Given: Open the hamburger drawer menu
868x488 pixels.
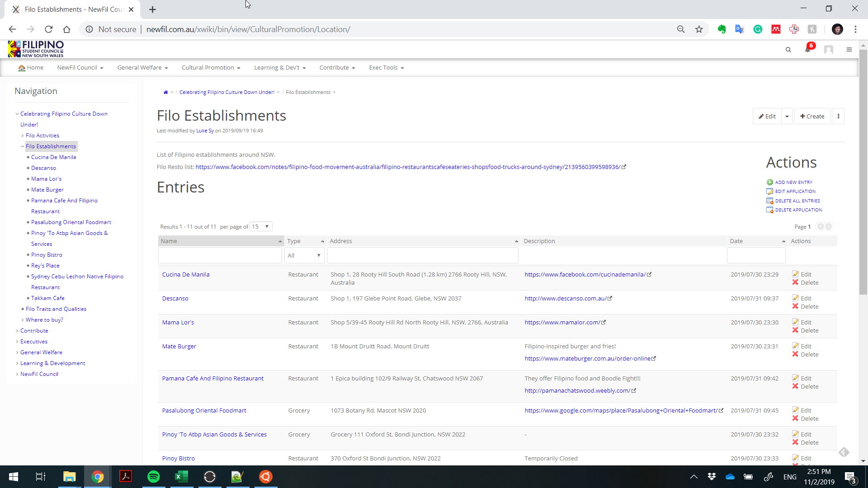Looking at the screenshot, I should pos(849,50).
